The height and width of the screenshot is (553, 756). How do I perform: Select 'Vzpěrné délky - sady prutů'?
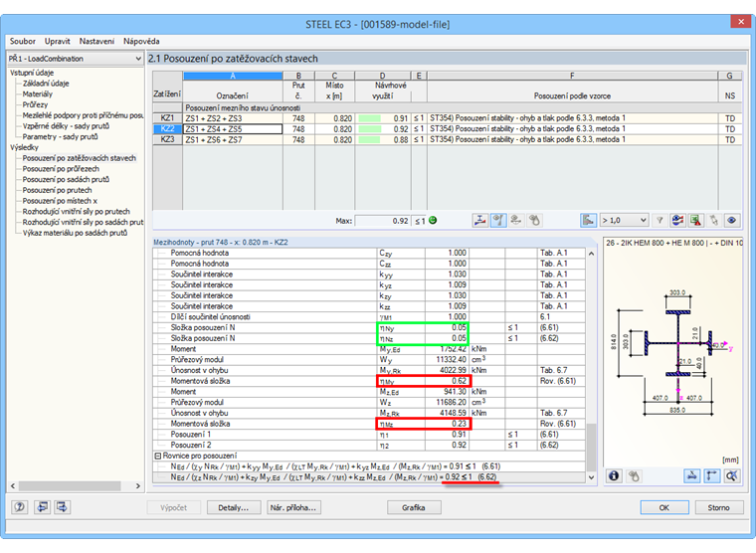coord(66,126)
